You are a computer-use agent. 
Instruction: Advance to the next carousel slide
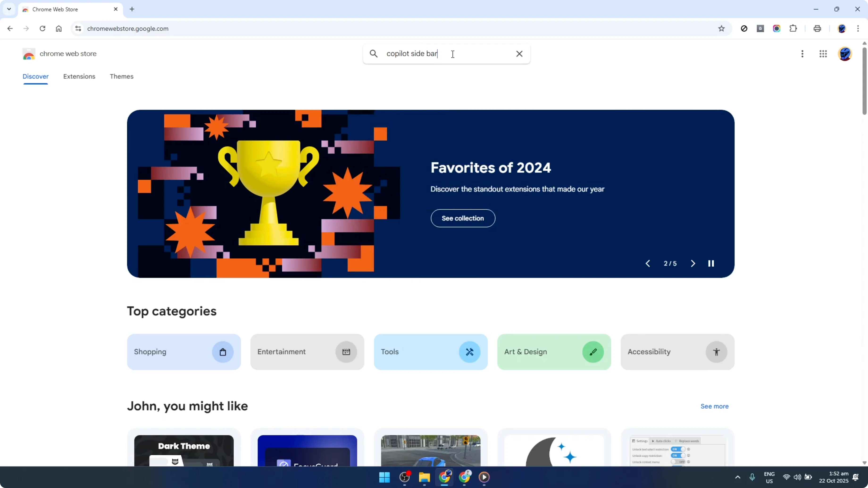[x=693, y=263]
